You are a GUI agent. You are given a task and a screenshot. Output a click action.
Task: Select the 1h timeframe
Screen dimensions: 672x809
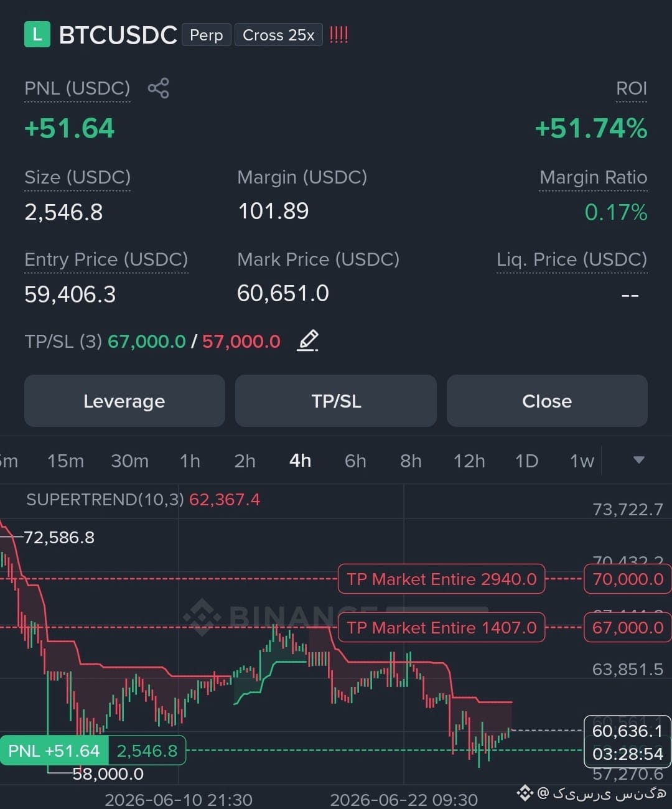pos(190,461)
